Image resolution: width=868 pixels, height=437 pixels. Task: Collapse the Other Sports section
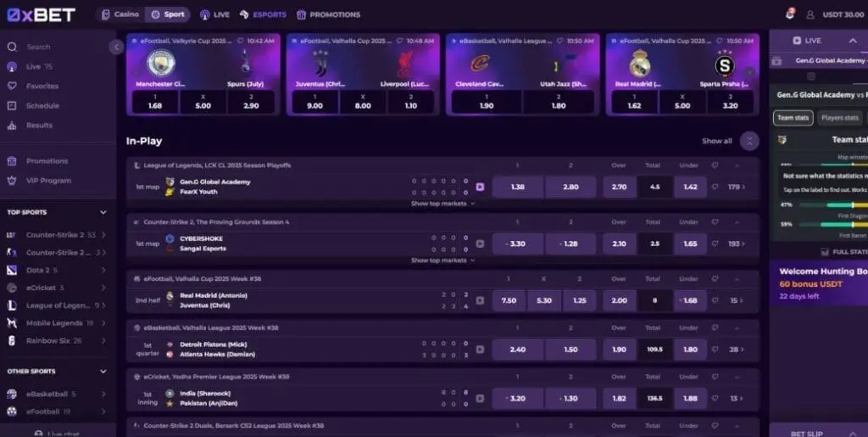click(x=103, y=372)
